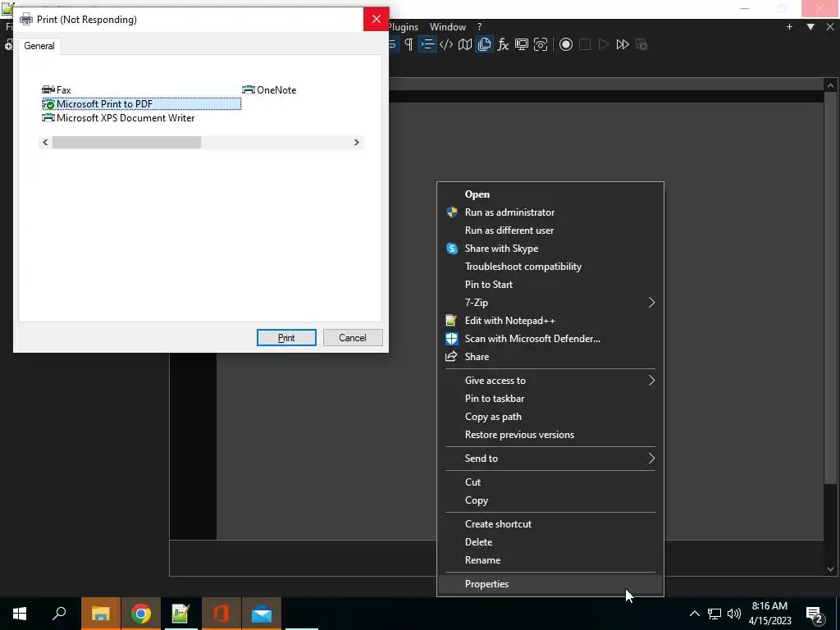Select Microsoft XPS Document Writer printer
Image resolution: width=840 pixels, height=630 pixels.
[x=118, y=118]
